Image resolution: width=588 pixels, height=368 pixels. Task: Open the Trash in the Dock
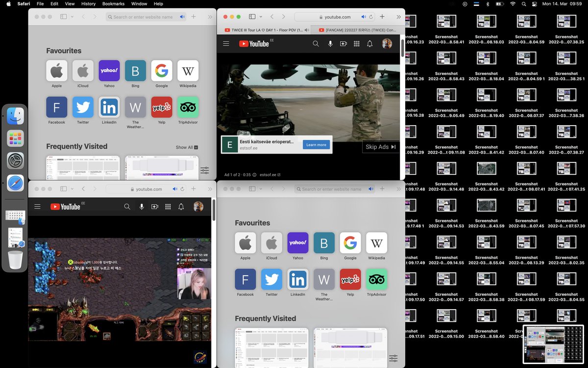tap(15, 260)
